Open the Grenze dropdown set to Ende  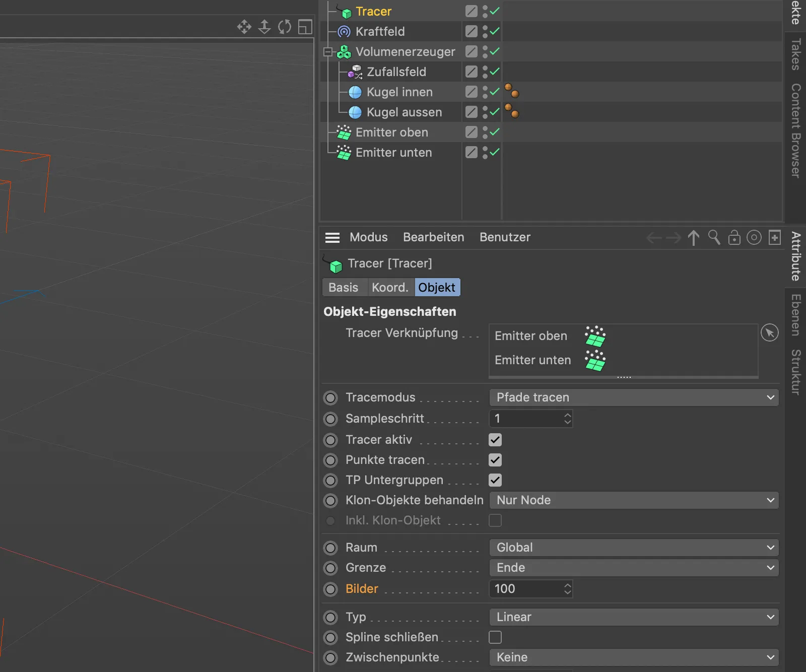(x=634, y=568)
